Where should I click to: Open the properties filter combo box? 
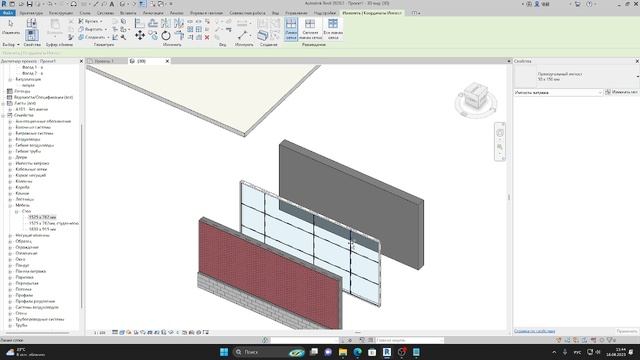tap(558, 93)
